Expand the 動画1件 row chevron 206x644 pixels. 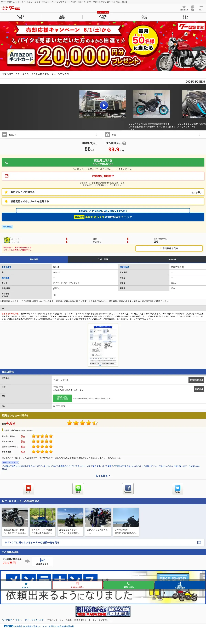[96, 134]
